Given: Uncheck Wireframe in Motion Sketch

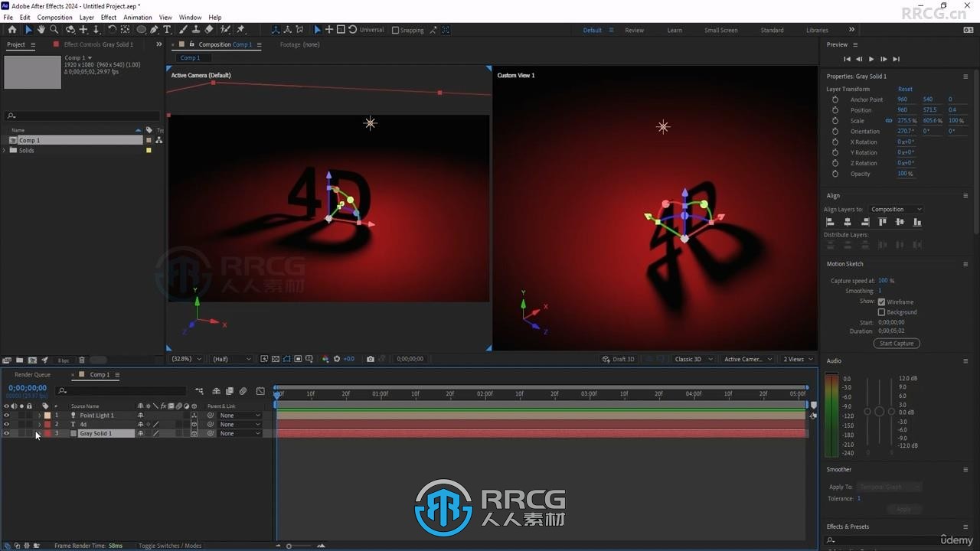Looking at the screenshot, I should pos(881,302).
